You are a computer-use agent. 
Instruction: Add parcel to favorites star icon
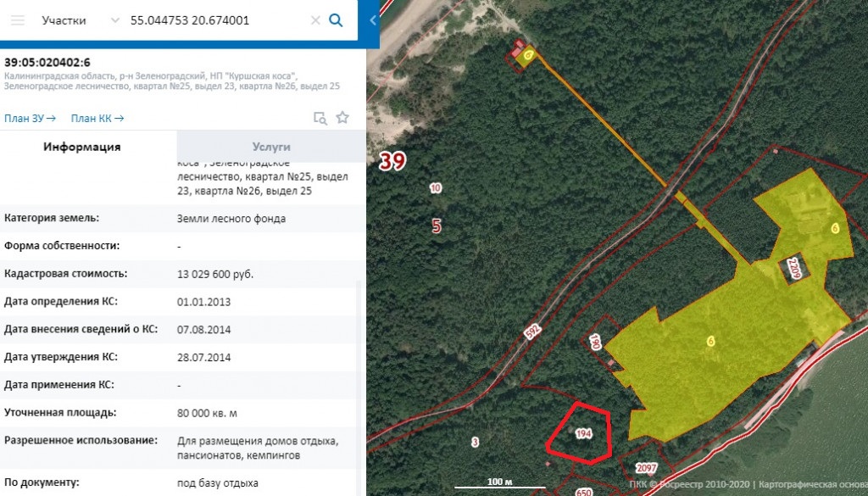click(x=342, y=117)
